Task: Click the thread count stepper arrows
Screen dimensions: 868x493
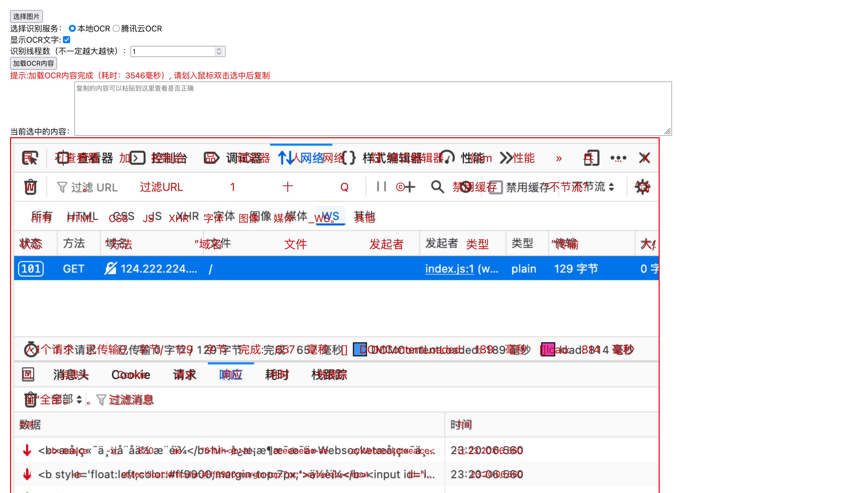Action: point(219,51)
